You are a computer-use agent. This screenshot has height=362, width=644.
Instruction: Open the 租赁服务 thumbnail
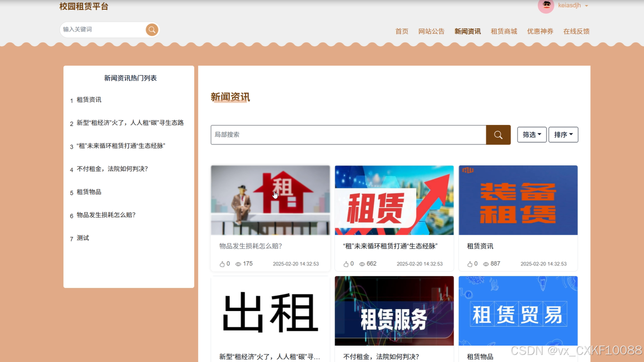point(394,311)
